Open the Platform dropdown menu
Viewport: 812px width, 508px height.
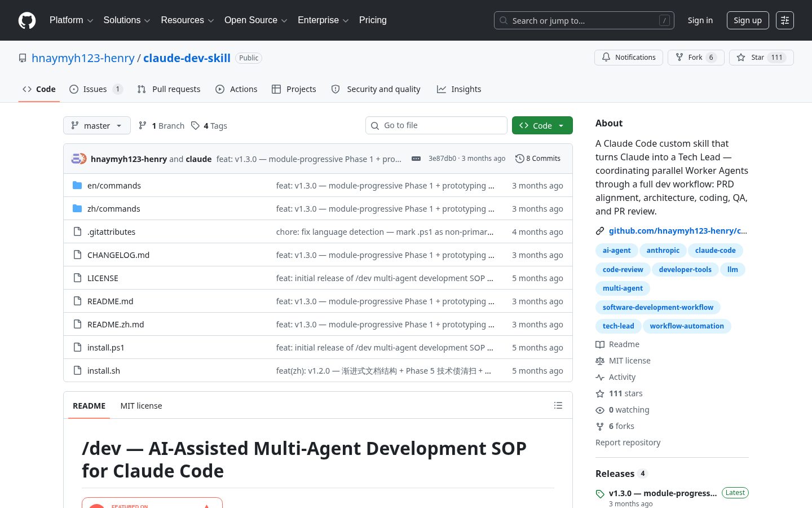(x=71, y=20)
